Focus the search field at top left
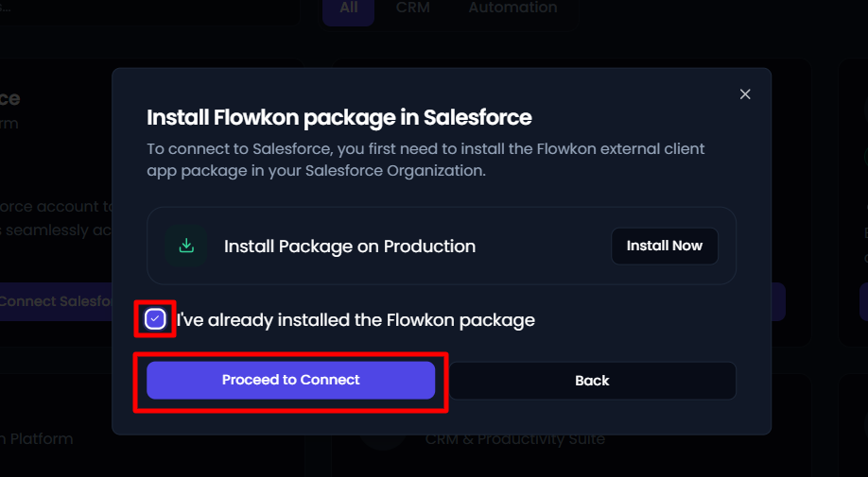Image resolution: width=868 pixels, height=477 pixels. (149, 11)
